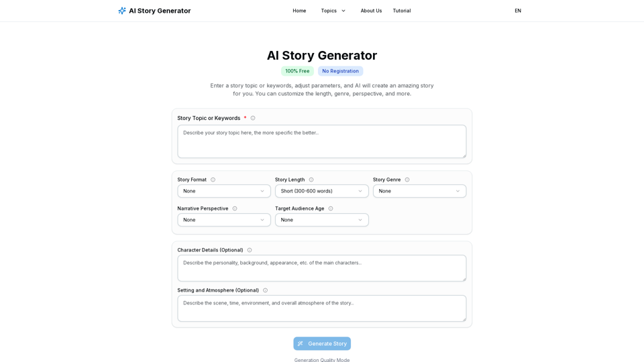Click the Generate Story button
This screenshot has height=362, width=644.
322,343
